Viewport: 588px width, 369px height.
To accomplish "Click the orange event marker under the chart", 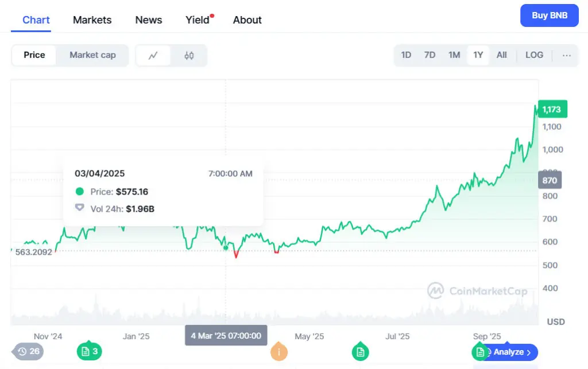I will click(x=279, y=352).
